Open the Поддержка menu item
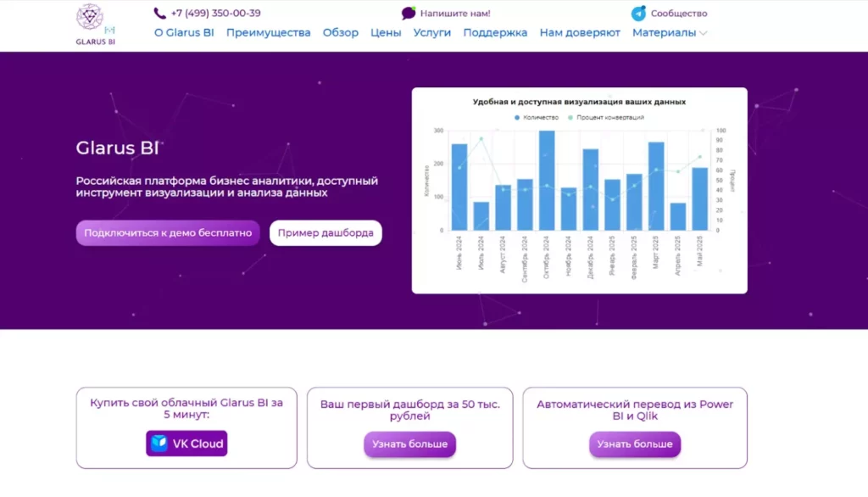Viewport: 868px width, 497px height. pyautogui.click(x=495, y=33)
